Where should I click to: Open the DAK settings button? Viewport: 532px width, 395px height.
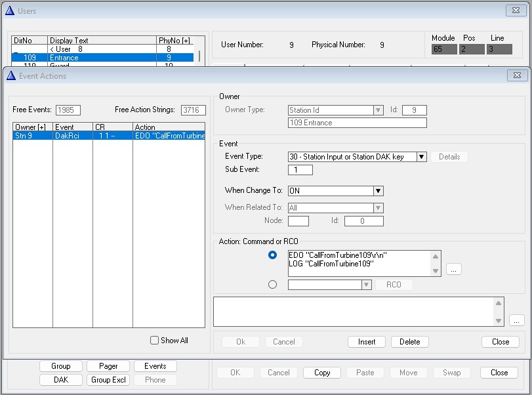point(62,380)
